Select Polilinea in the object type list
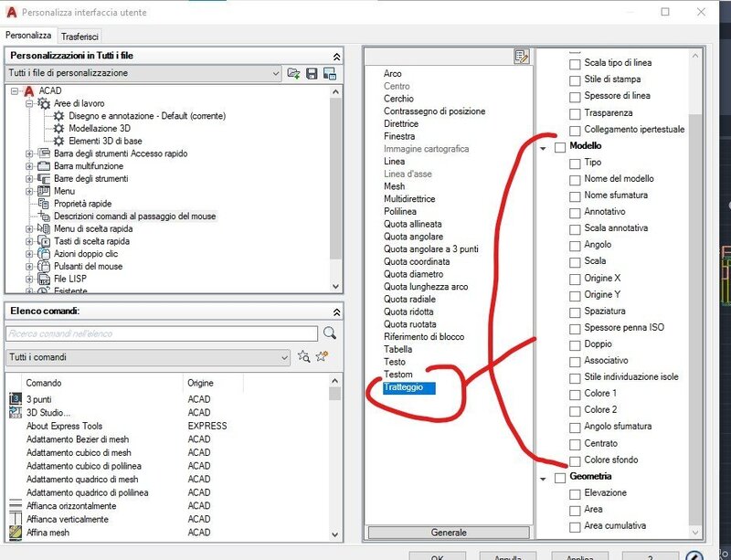Screen dimensions: 731x560 click(400, 211)
